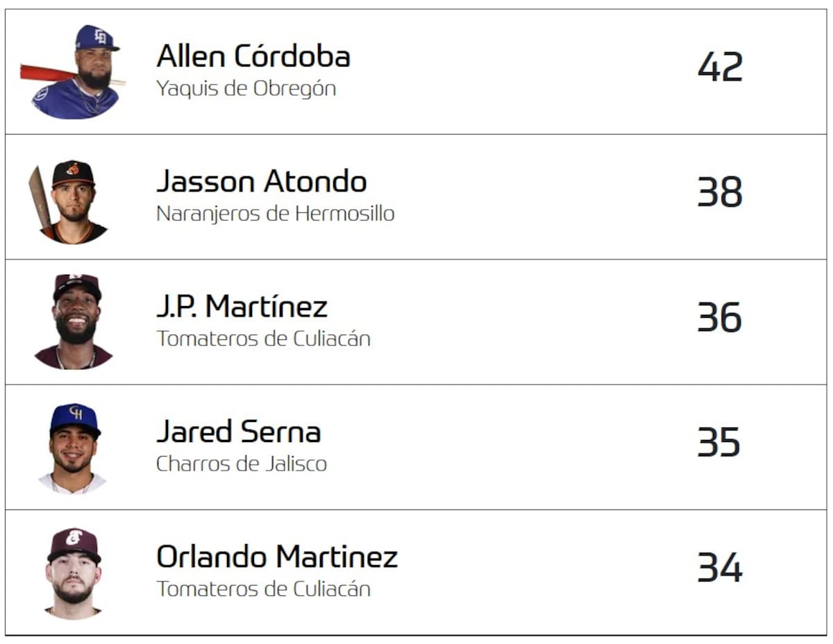Click Orlando Martinez's stat value 34
Screen dimensions: 833x644
click(x=720, y=568)
